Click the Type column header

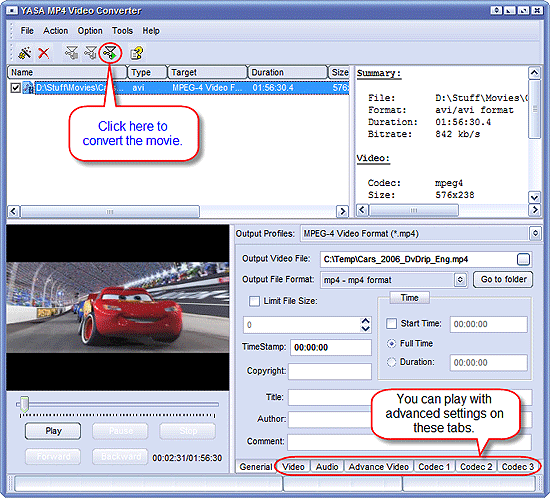pyautogui.click(x=147, y=72)
